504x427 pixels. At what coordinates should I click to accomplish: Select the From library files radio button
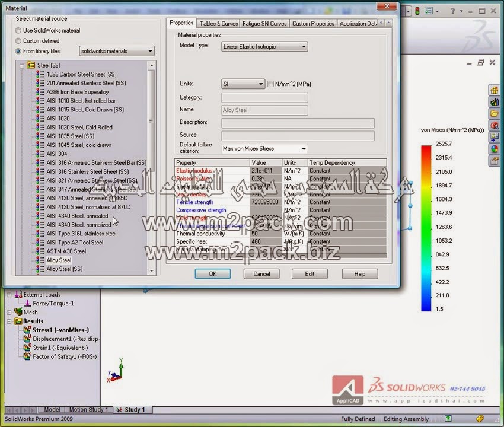coord(18,51)
